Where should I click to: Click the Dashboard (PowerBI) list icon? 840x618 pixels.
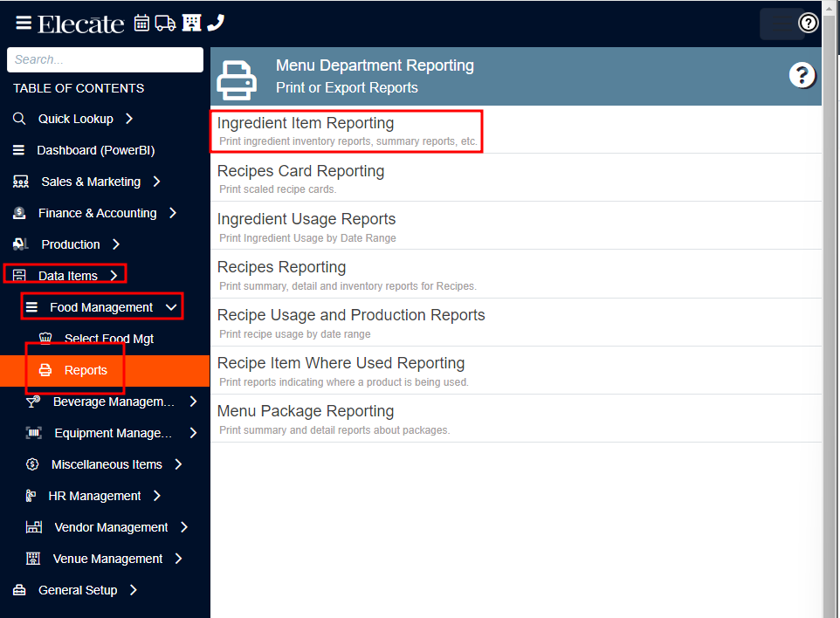(x=18, y=150)
